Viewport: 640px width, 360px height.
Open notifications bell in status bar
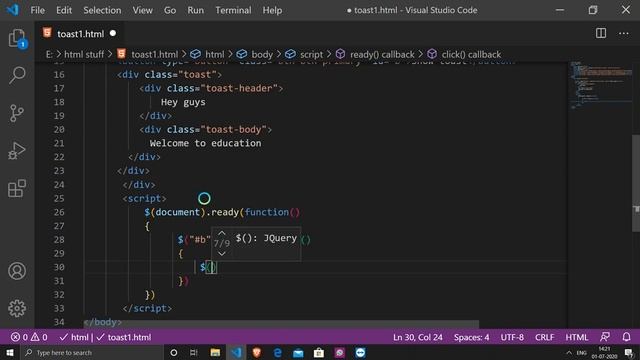626,337
